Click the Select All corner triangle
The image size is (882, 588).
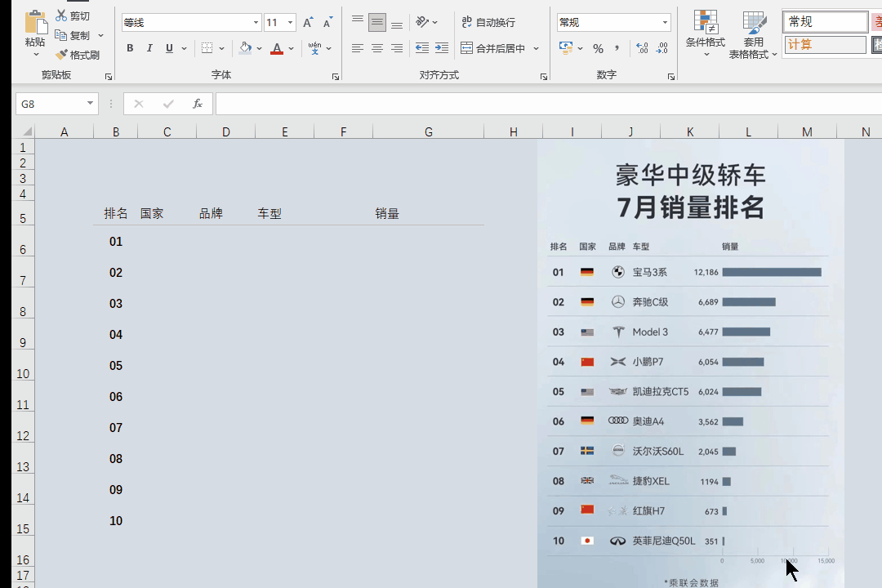(26, 131)
